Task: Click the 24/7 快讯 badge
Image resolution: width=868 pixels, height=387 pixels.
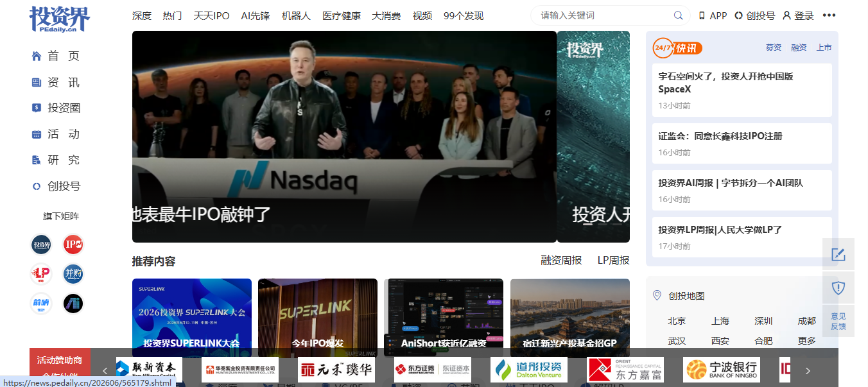Action: (677, 48)
